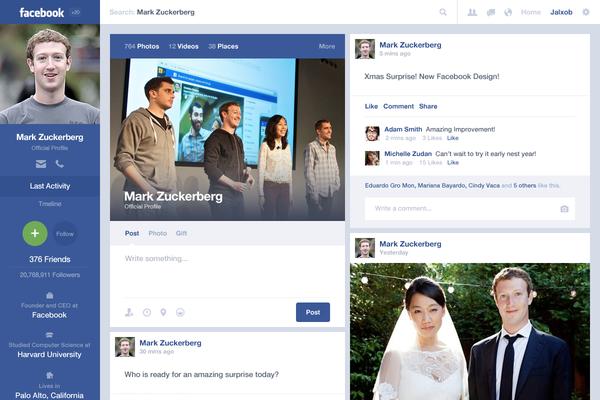Click the clock icon in composer
600x400 pixels.
[147, 312]
